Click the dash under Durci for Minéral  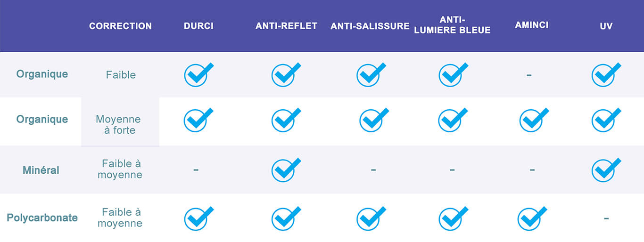click(196, 169)
